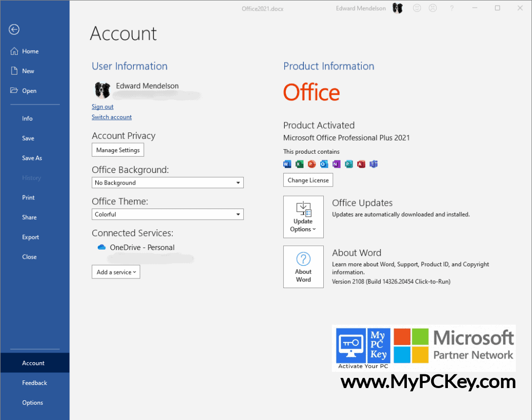
Task: Click the Word app icon under product contains
Action: pyautogui.click(x=287, y=164)
